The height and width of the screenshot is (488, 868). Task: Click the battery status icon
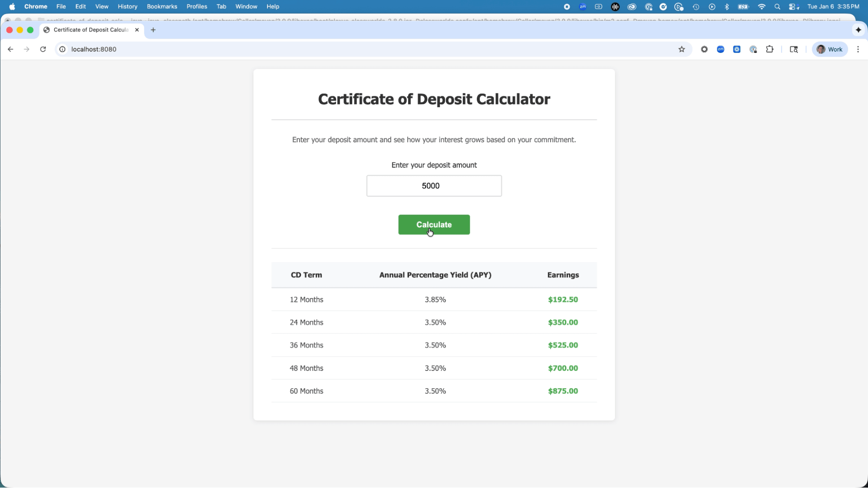pyautogui.click(x=743, y=7)
